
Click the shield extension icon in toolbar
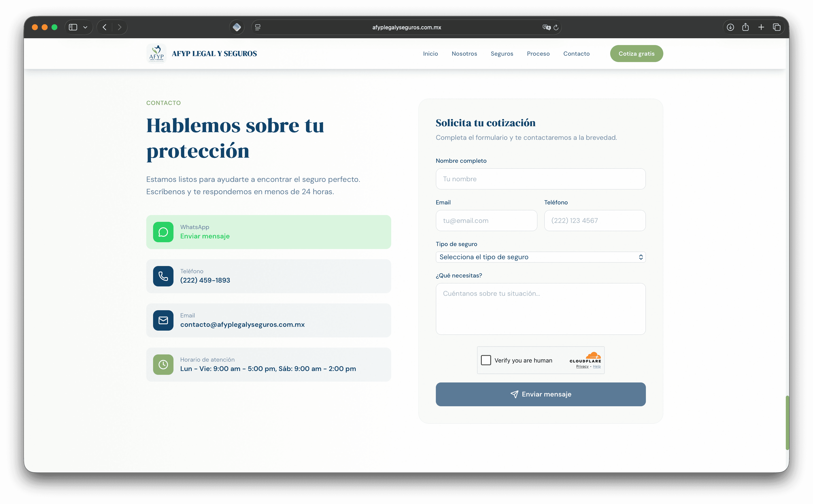237,27
